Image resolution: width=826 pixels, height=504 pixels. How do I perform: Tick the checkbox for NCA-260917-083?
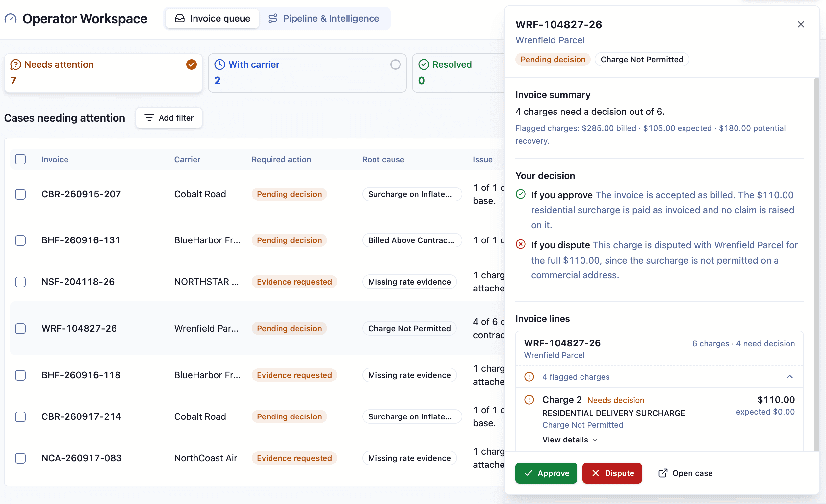[20, 458]
